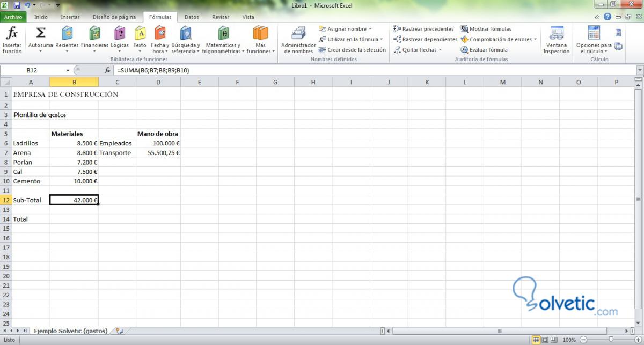
Task: Open the Lógicas function book icon
Action: click(x=120, y=33)
